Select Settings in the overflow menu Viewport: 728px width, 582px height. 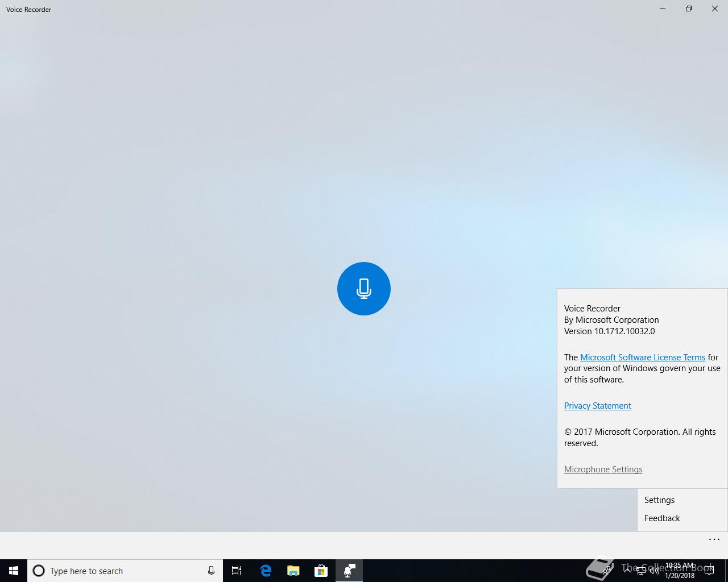point(682,500)
